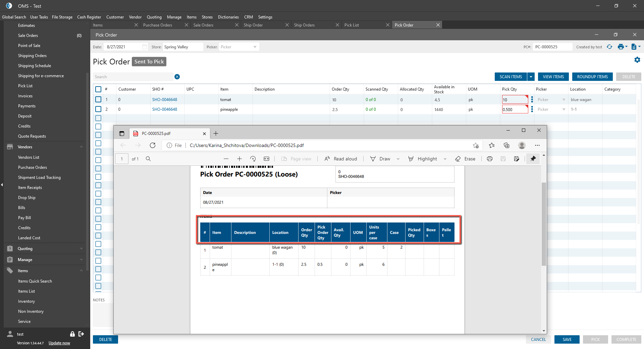
Task: Expand the SCAN ITEMS dropdown arrow
Action: (531, 77)
